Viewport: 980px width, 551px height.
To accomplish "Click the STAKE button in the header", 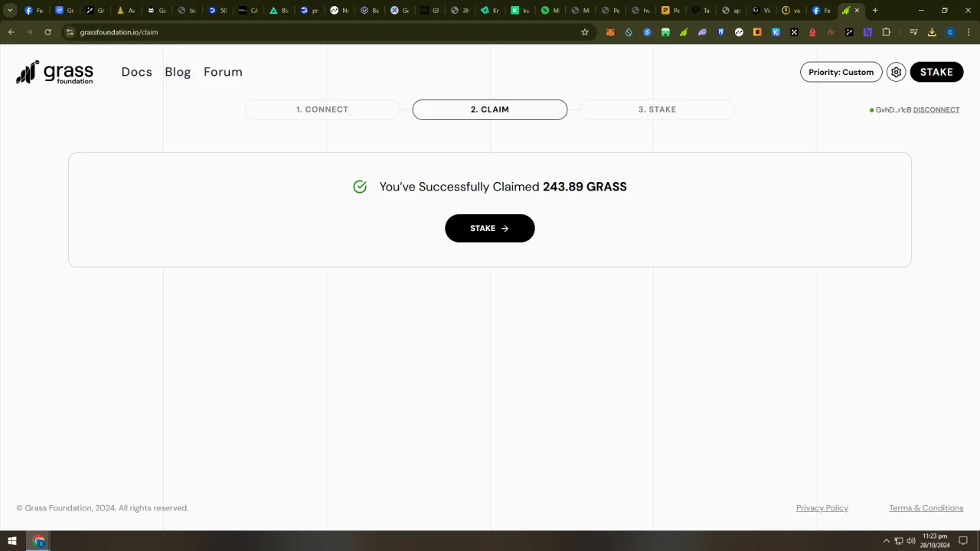I will (x=936, y=72).
